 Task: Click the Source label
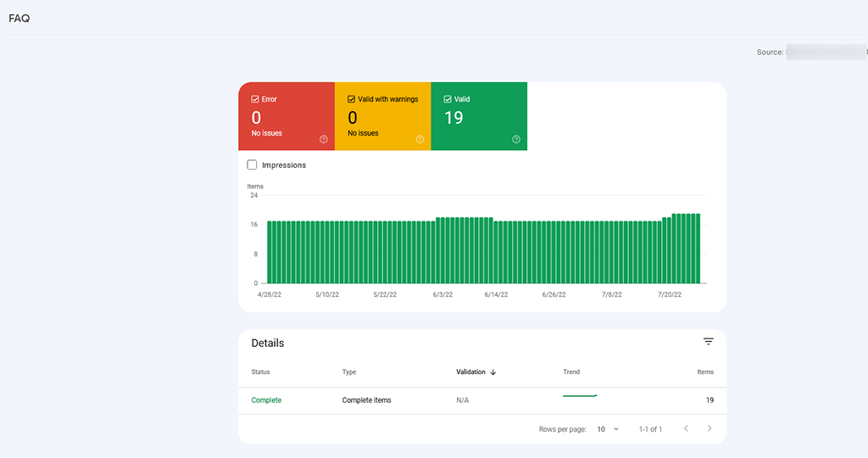770,52
